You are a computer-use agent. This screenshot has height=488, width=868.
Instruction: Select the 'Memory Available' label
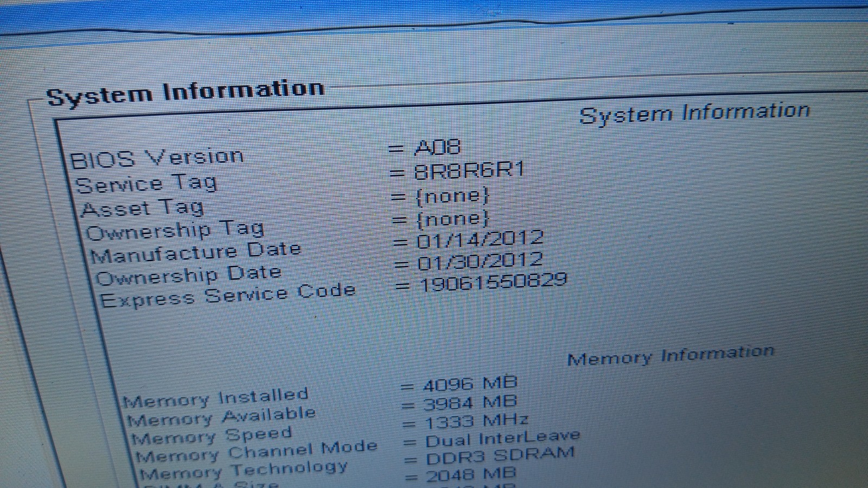click(221, 416)
